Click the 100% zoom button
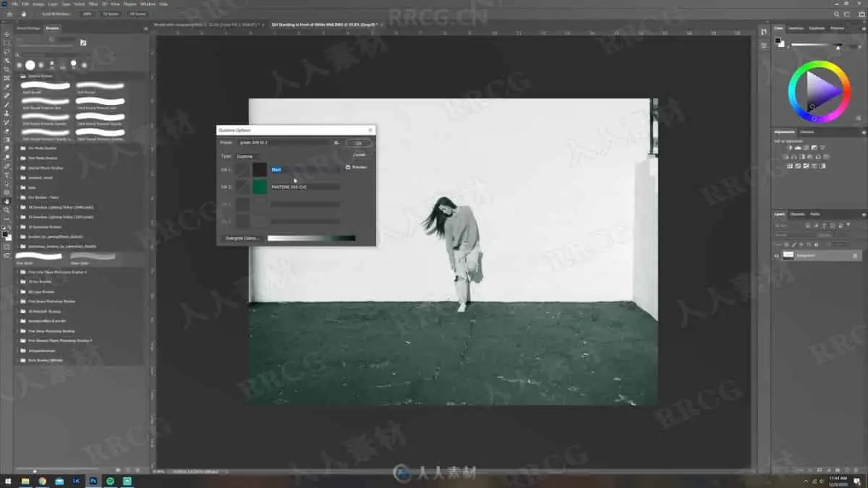Screen dimensions: 868x488 (87, 14)
